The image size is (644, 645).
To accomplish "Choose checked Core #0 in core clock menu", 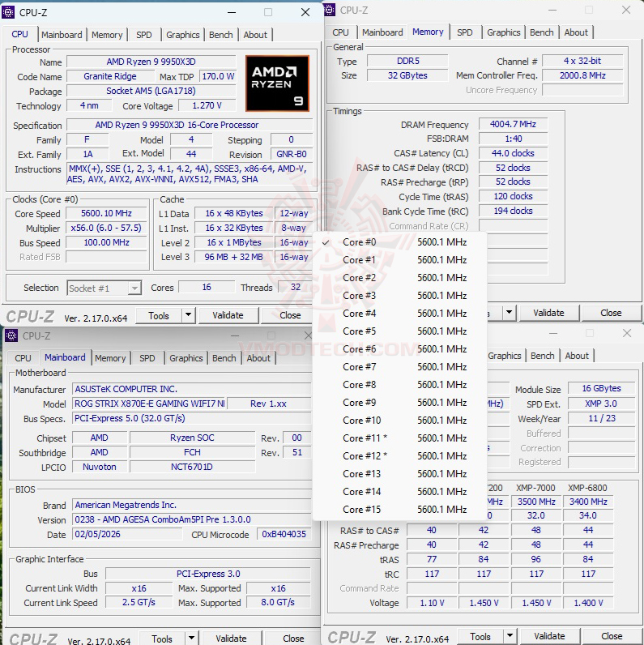I will [x=399, y=242].
